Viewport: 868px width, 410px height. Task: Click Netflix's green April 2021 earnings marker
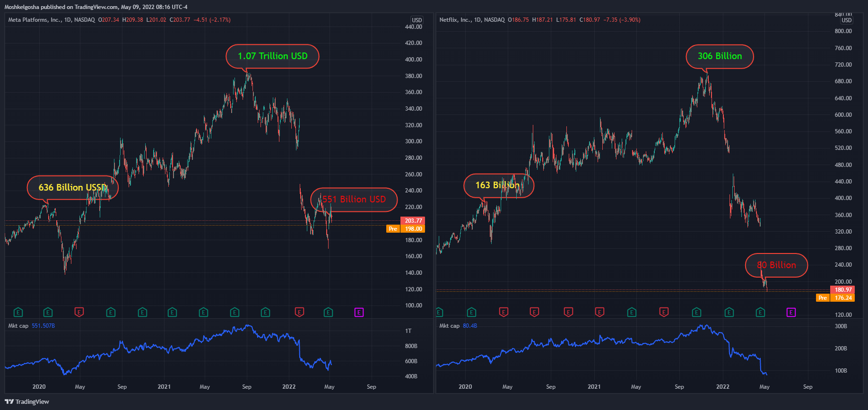[632, 312]
